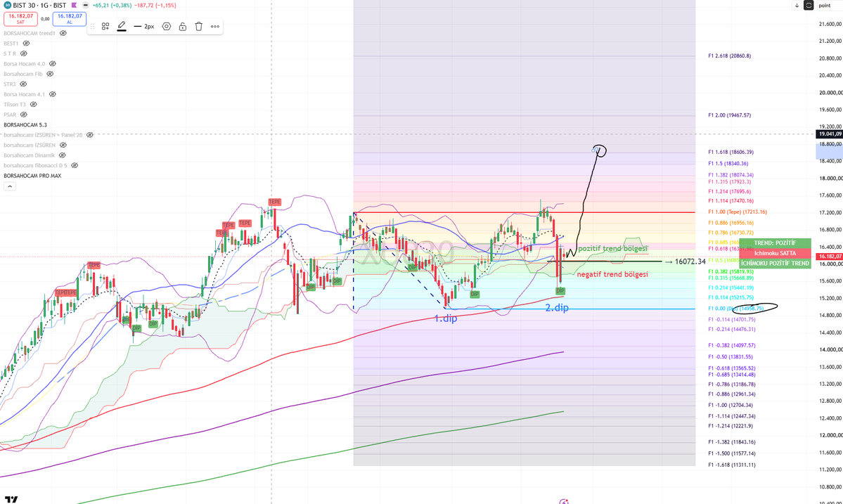This screenshot has width=843, height=504.
Task: Click the F1 2.618 (20860.8) Fibonacci label
Action: coord(730,56)
